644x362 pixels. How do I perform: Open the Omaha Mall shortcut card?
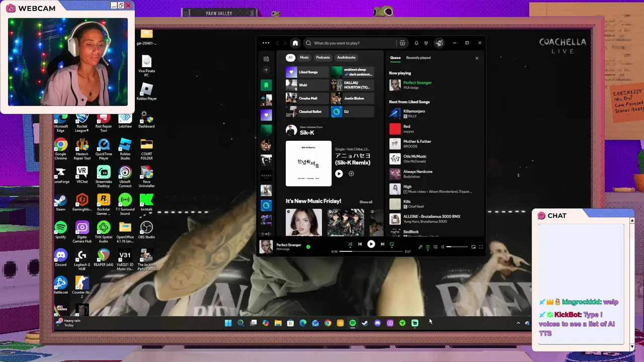[307, 98]
